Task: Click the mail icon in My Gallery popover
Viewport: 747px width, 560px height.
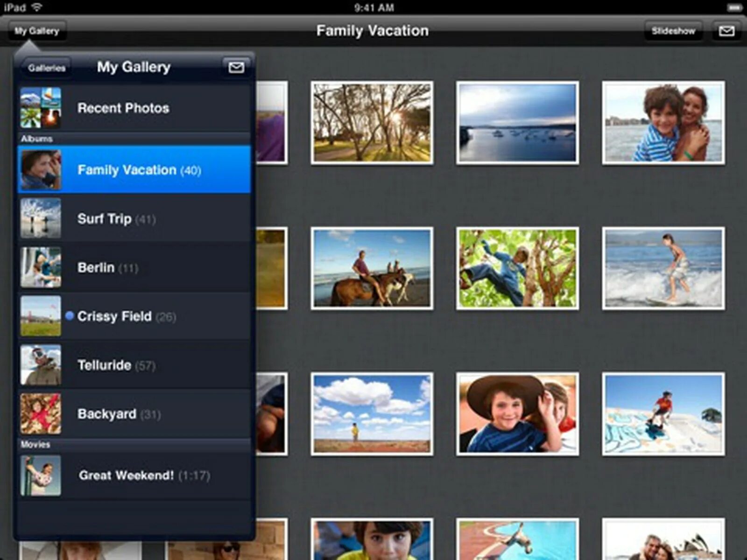Action: point(236,68)
